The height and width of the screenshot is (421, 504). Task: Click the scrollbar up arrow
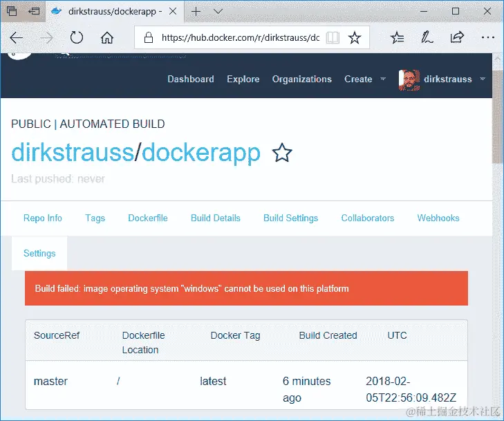click(x=498, y=59)
